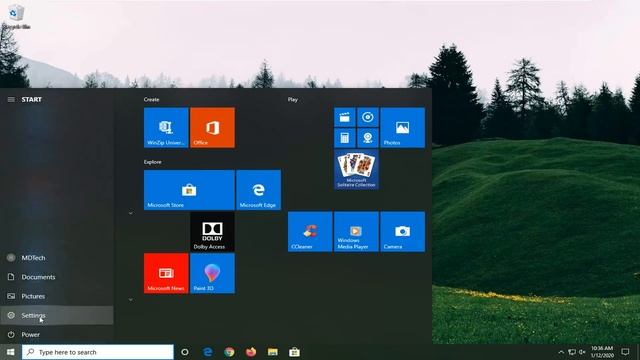
Task: Collapse the Start hamburger menu
Action: point(11,99)
